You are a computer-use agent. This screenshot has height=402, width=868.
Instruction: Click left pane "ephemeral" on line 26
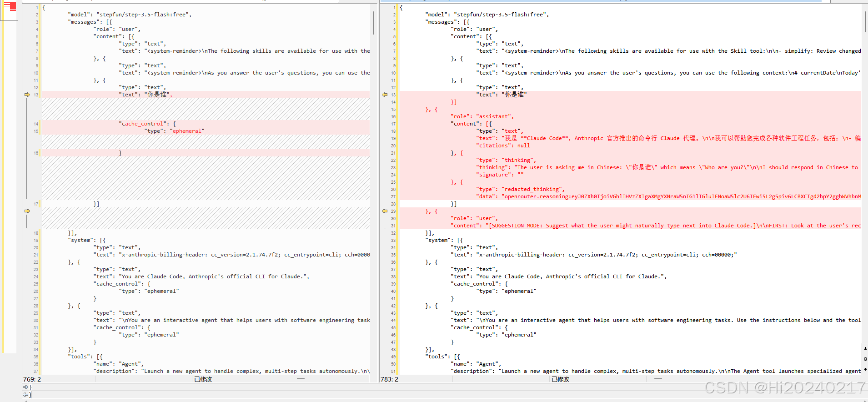tap(162, 291)
